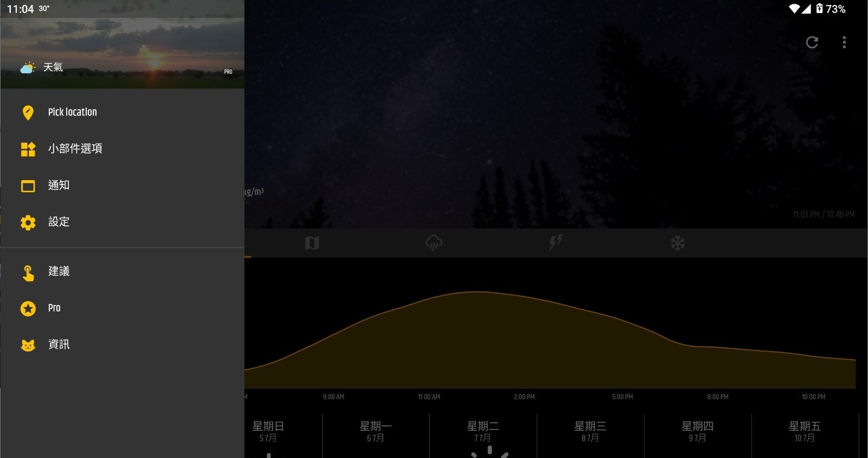868x458 pixels.
Task: Refresh weather with the reload icon
Action: (812, 42)
